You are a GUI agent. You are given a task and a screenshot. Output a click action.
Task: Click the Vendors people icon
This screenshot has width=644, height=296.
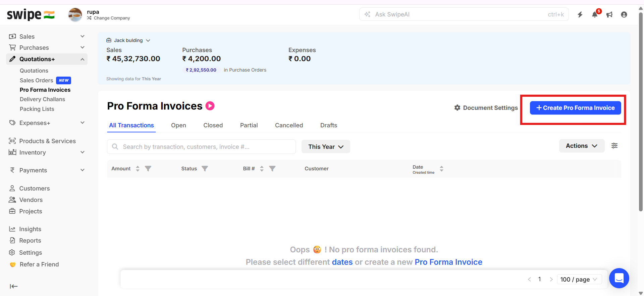[x=12, y=200]
